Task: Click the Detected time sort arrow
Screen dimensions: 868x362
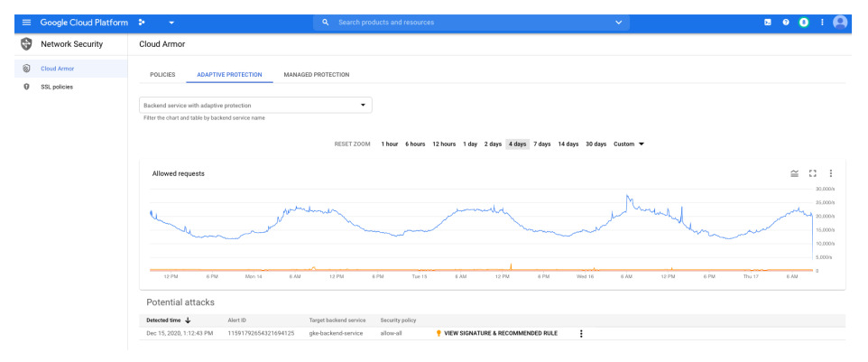Action: (x=188, y=320)
